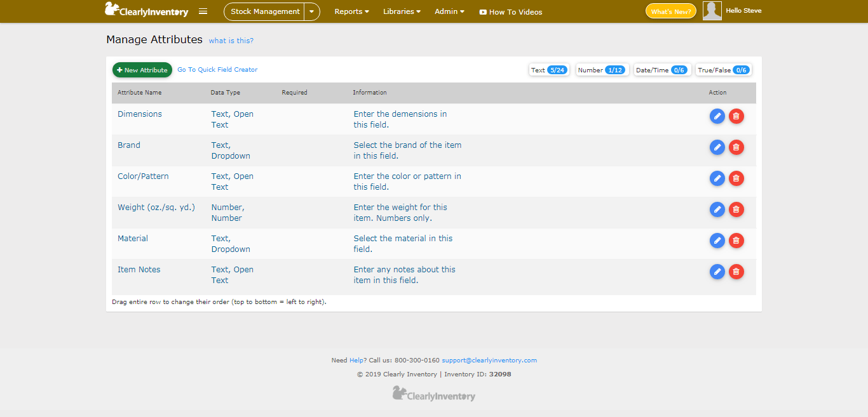Click the 'what is this?' help link
This screenshot has width=868, height=417.
click(231, 41)
